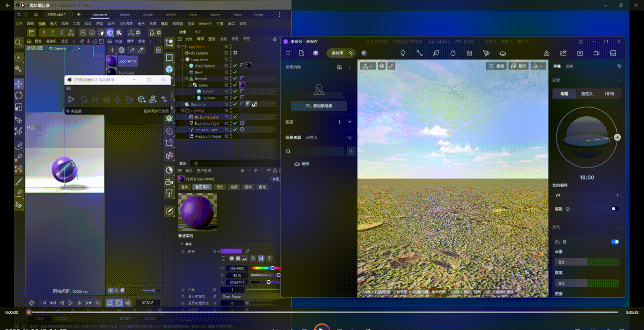Click the purple color swatch
This screenshot has height=330, width=644.
pos(231,251)
